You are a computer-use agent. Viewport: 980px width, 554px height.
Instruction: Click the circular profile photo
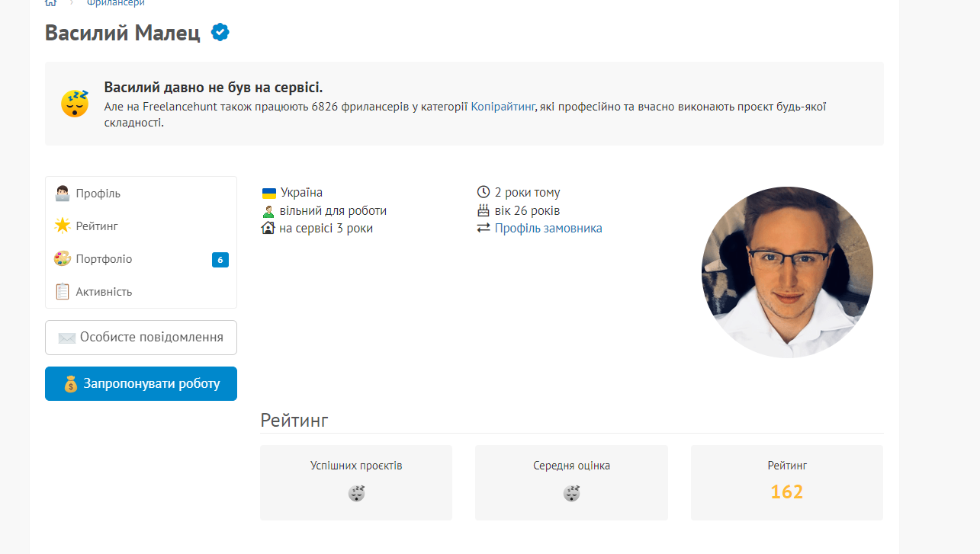tap(787, 272)
